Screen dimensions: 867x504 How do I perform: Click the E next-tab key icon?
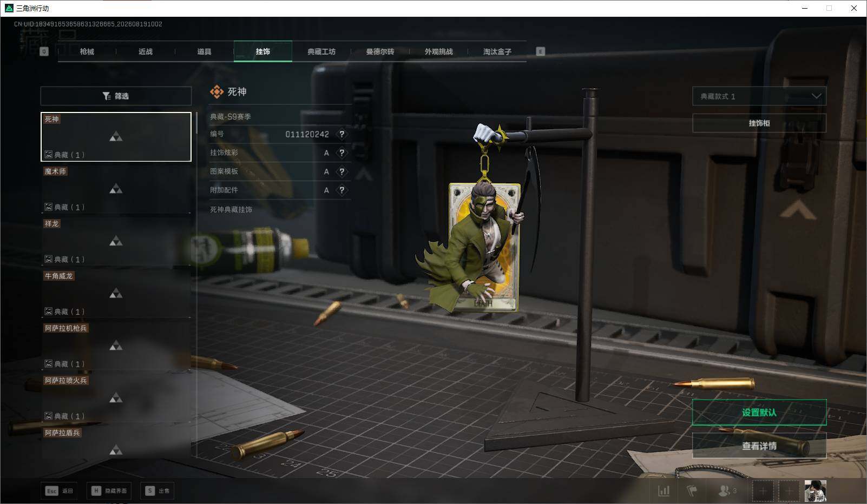(x=540, y=51)
